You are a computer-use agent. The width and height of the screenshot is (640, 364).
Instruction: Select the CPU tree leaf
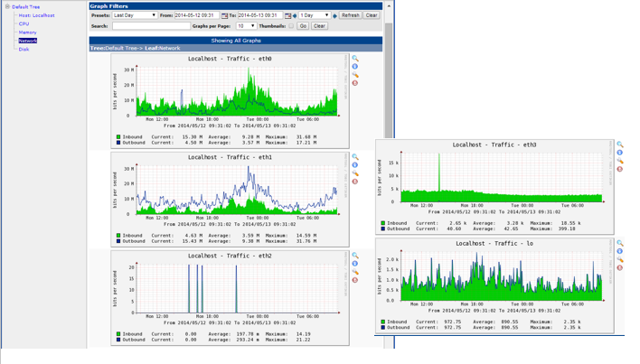coord(24,24)
